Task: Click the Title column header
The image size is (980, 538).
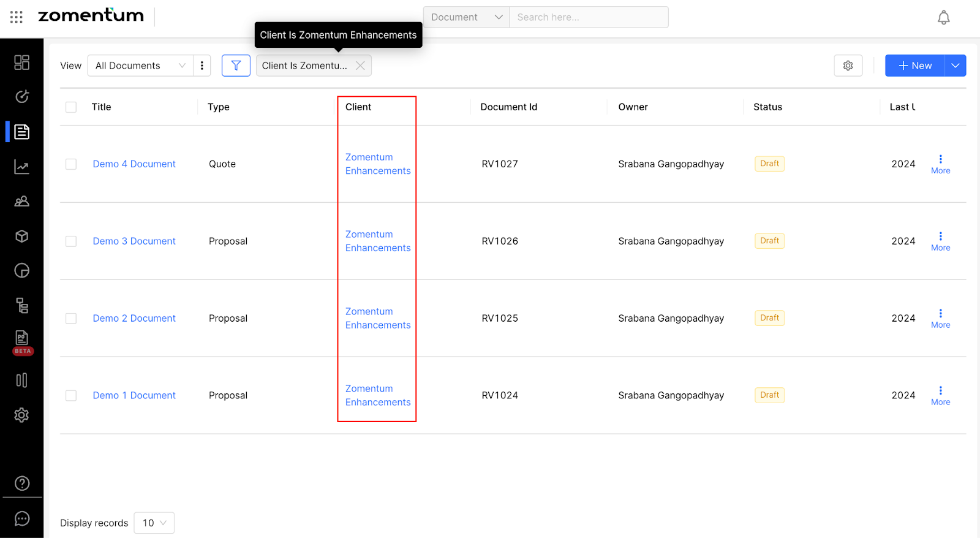Action: pyautogui.click(x=102, y=107)
